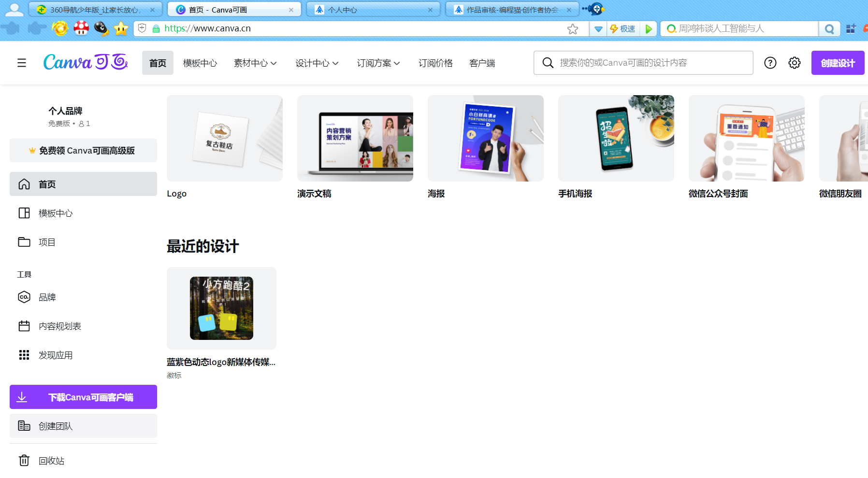
Task: Select the 手机海报 design thumbnail
Action: [616, 138]
